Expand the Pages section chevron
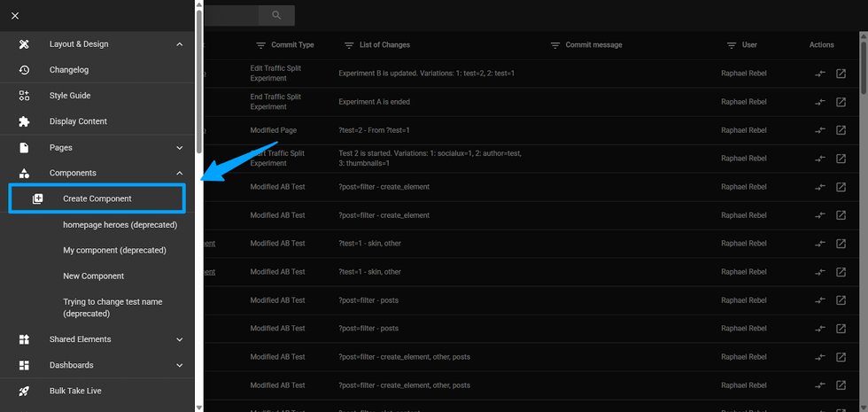This screenshot has height=412, width=868. click(179, 148)
